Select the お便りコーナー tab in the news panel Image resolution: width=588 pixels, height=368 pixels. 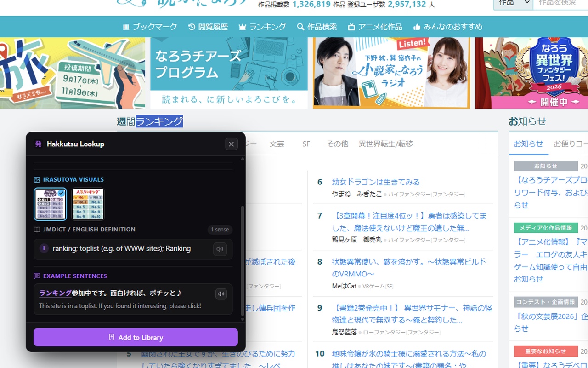pos(570,144)
